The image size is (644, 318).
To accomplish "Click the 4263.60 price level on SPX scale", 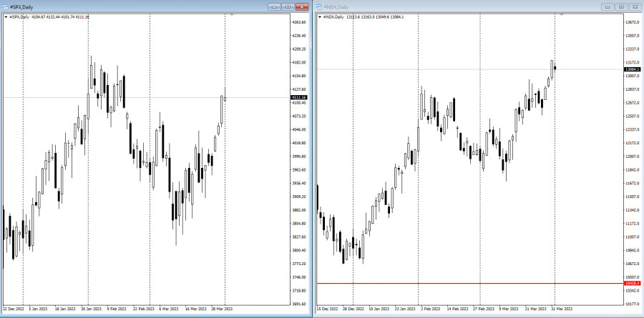I will tap(298, 22).
